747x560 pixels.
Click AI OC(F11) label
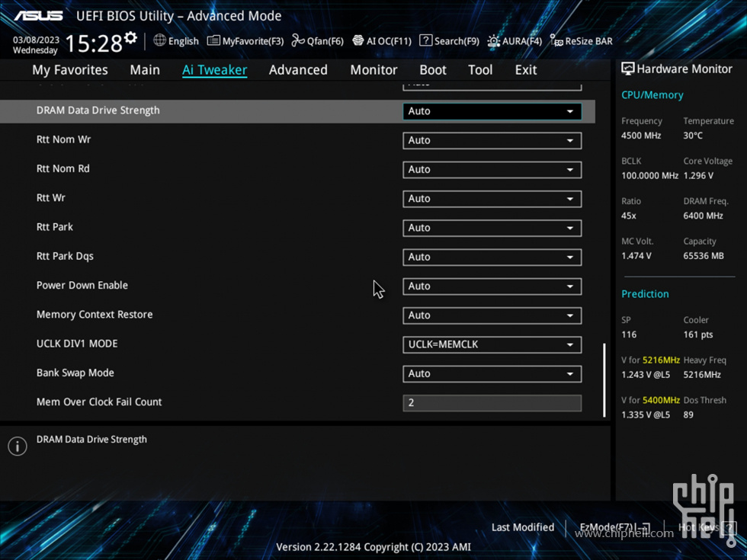point(389,41)
